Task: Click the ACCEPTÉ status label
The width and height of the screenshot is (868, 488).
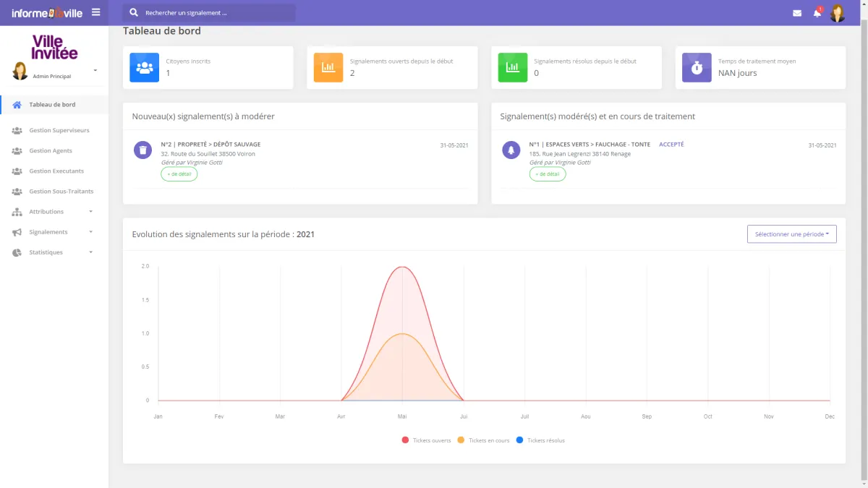Action: pos(671,145)
